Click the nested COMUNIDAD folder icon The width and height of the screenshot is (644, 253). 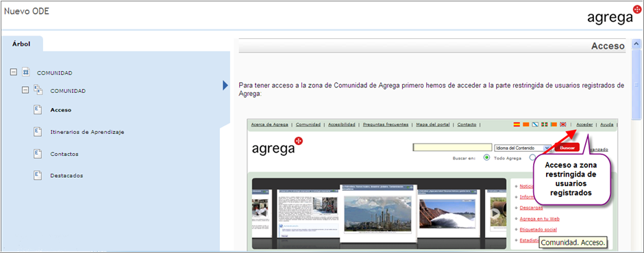point(38,90)
